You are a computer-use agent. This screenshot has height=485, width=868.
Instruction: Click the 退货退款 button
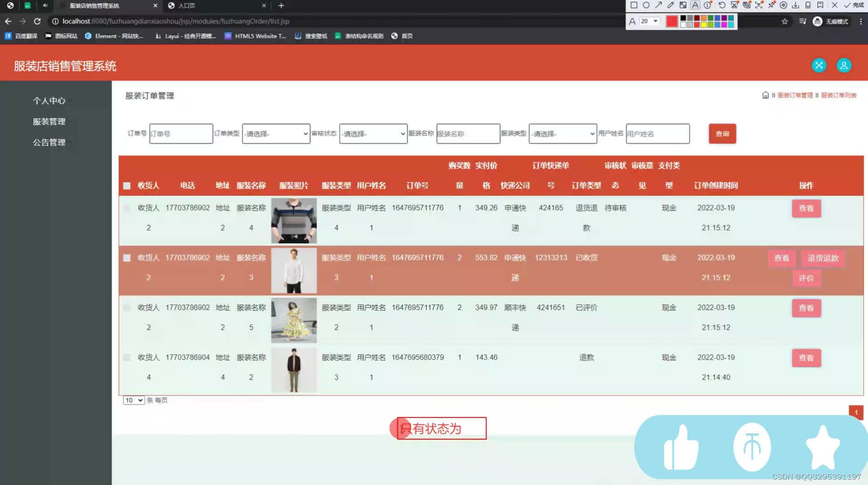click(x=823, y=258)
